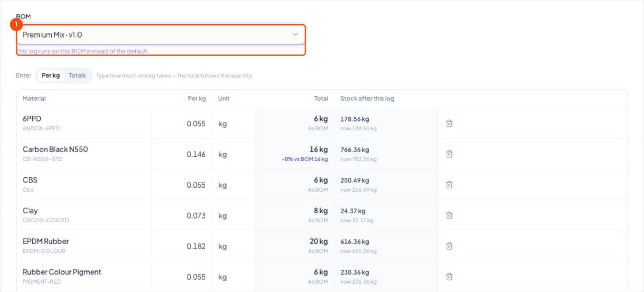Click the 6PPD material name
The height and width of the screenshot is (292, 644).
click(x=32, y=118)
